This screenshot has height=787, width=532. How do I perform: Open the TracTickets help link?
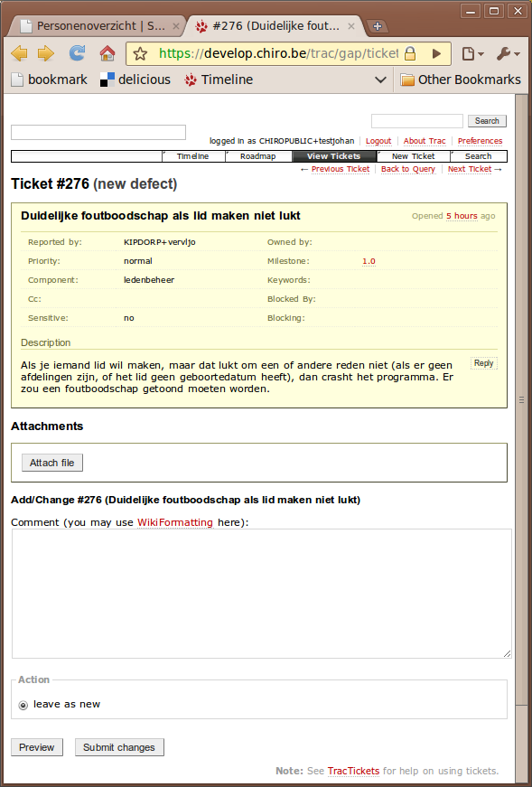tap(353, 771)
